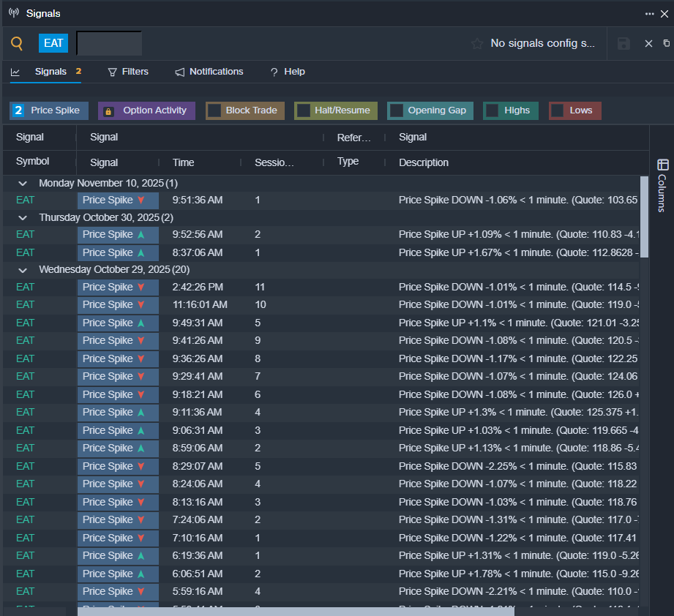Click the copy config icon at top right
This screenshot has height=616, width=674.
coord(666,44)
